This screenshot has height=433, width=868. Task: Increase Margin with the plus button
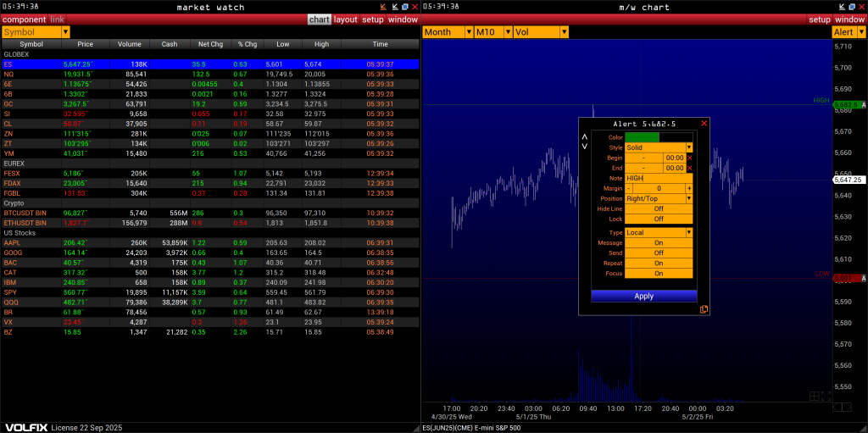tap(690, 188)
